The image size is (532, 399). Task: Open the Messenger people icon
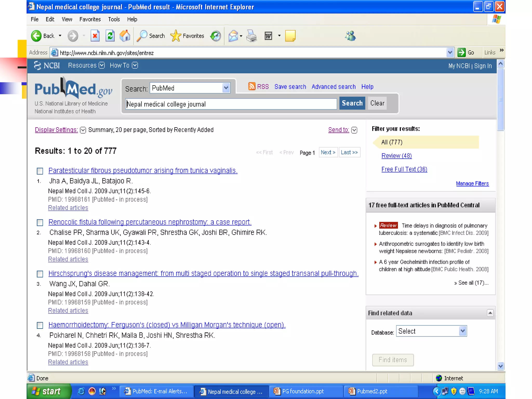350,36
